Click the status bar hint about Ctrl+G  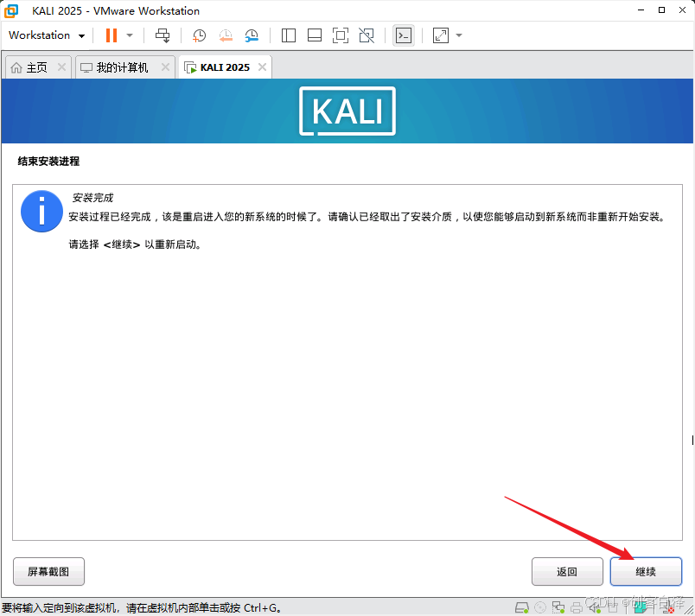pyautogui.click(x=142, y=607)
